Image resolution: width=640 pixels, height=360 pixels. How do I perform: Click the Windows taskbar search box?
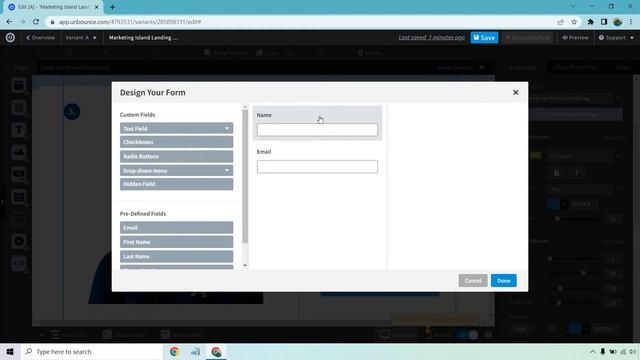tap(91, 351)
